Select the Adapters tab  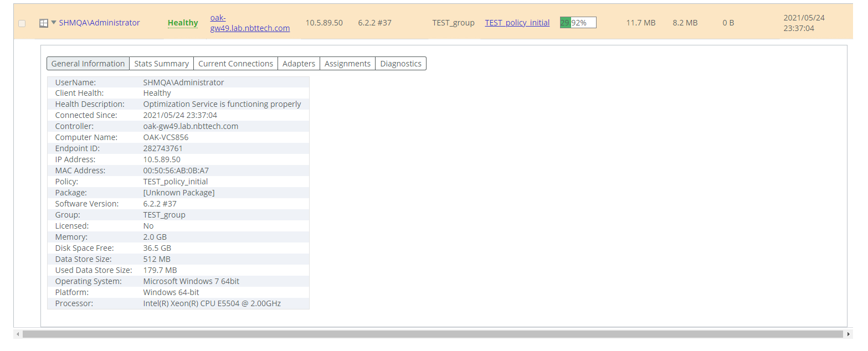pos(299,63)
